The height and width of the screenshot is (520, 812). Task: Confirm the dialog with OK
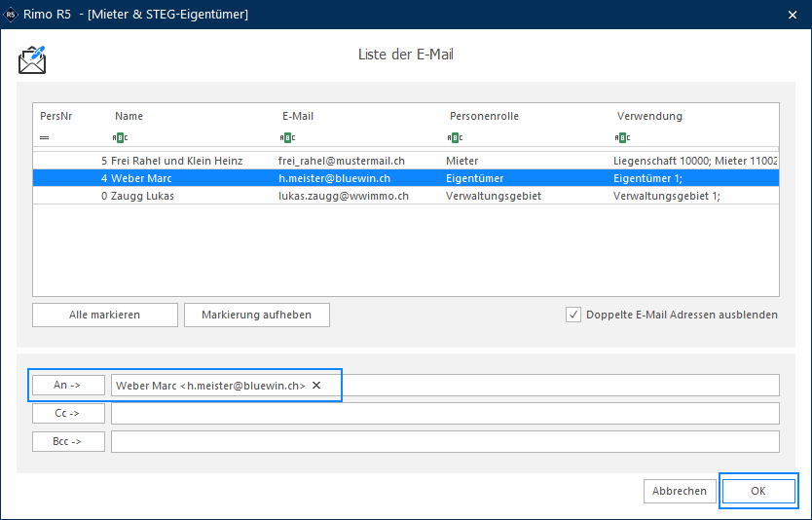(x=758, y=491)
